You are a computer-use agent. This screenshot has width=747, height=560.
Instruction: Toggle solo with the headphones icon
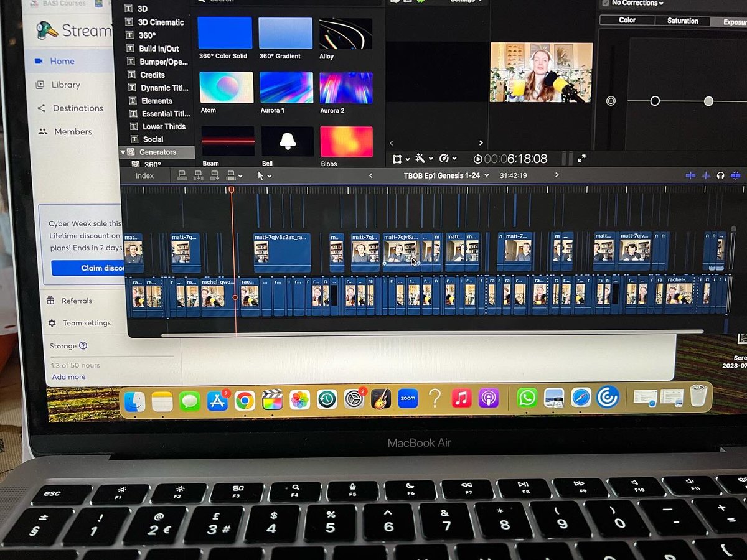(x=721, y=176)
